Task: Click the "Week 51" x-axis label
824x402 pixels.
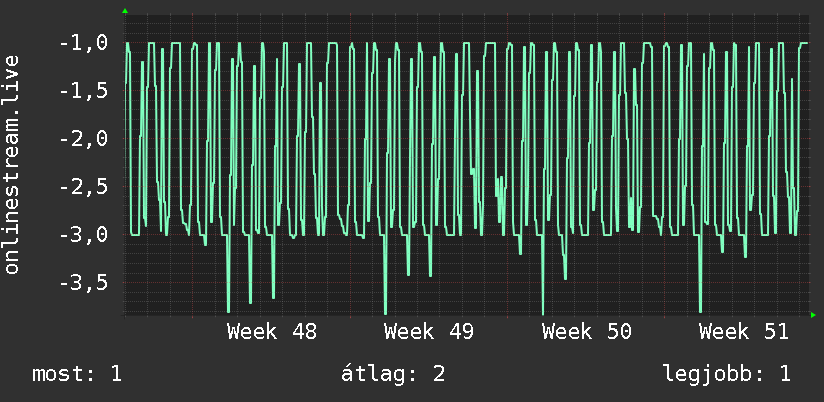Action: [744, 332]
